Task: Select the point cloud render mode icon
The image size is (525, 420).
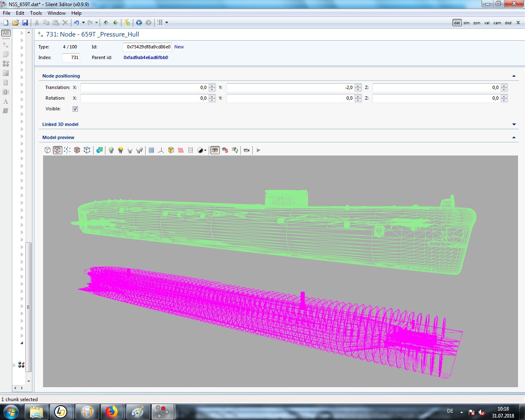Action: click(x=67, y=150)
